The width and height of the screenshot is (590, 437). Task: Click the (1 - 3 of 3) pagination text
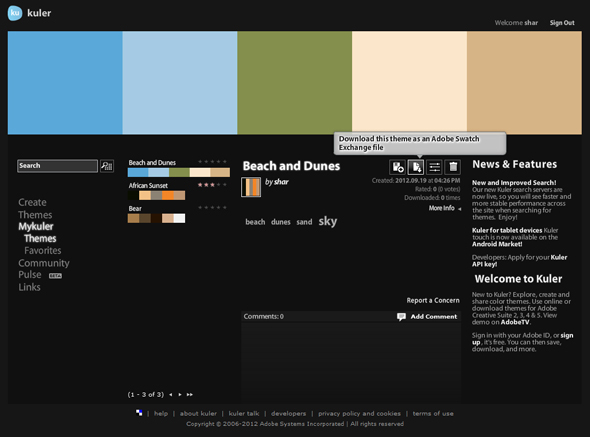tap(146, 394)
